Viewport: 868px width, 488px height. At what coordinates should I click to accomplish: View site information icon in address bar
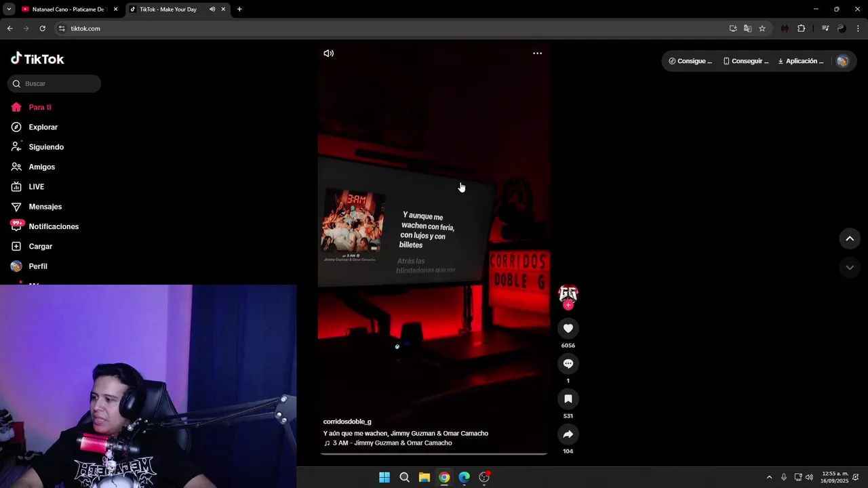pos(62,28)
